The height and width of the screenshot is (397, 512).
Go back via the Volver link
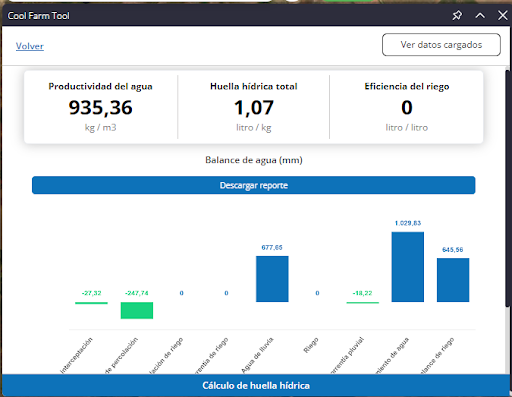pos(30,46)
